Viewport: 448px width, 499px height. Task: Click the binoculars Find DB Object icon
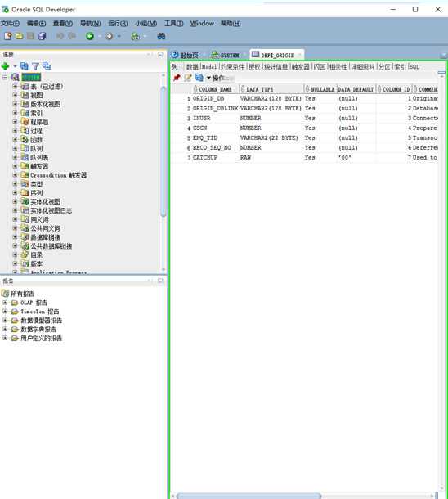coord(161,36)
